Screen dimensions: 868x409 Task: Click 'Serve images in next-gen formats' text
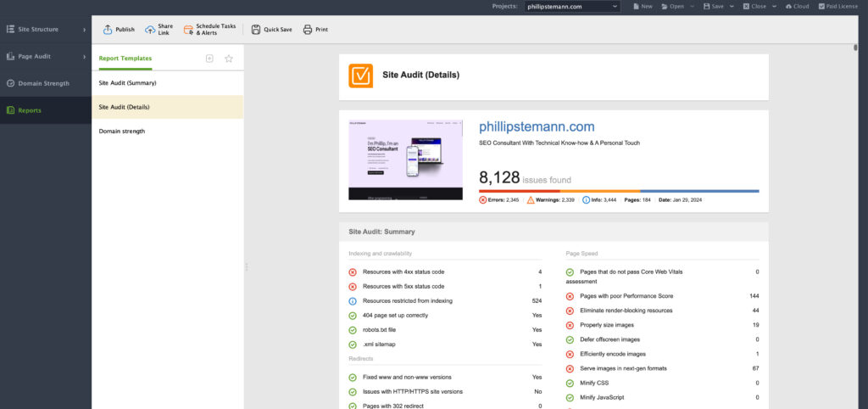[623, 368]
